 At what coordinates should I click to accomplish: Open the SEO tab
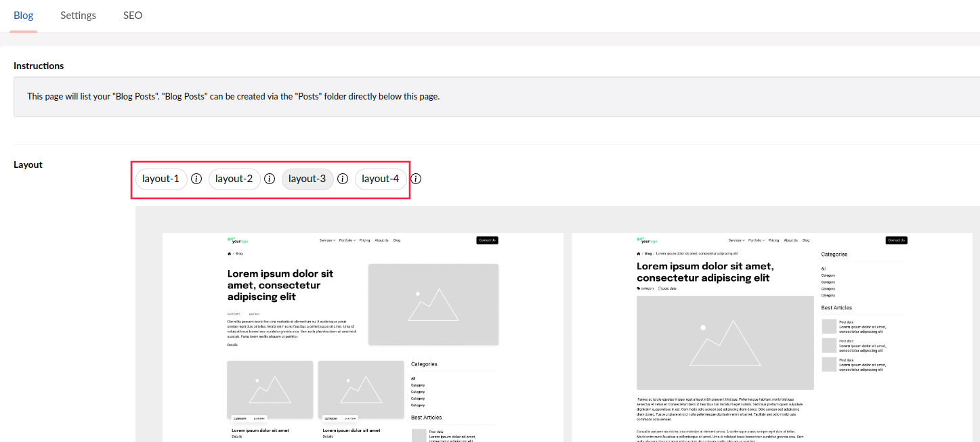(133, 16)
